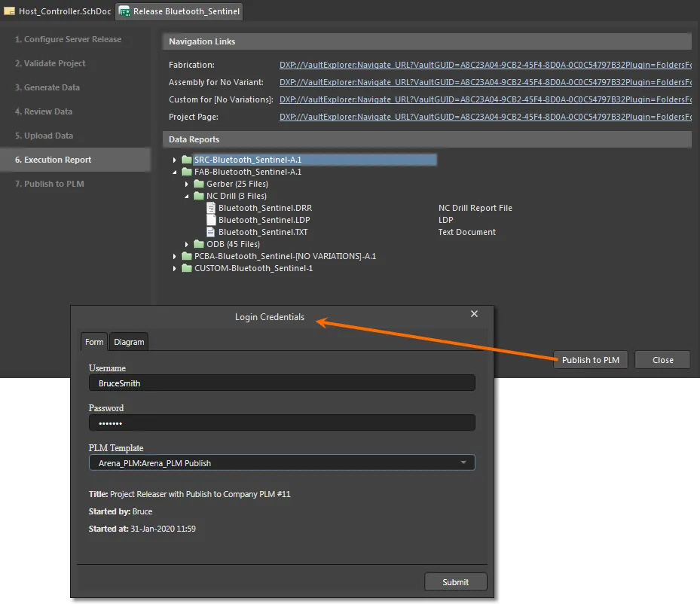Click the CUSTOM-Bluetooth_Sentinel-1 folder icon
The image size is (700, 604).
(187, 268)
